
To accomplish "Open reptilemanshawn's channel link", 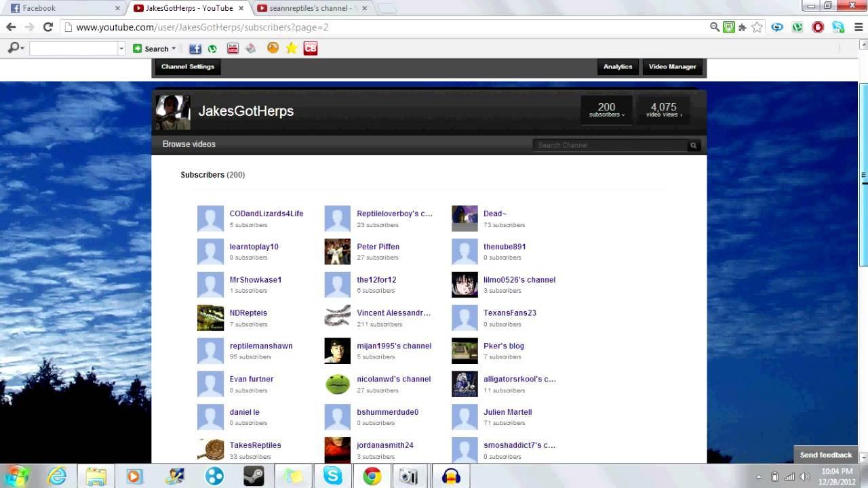I will [x=261, y=346].
